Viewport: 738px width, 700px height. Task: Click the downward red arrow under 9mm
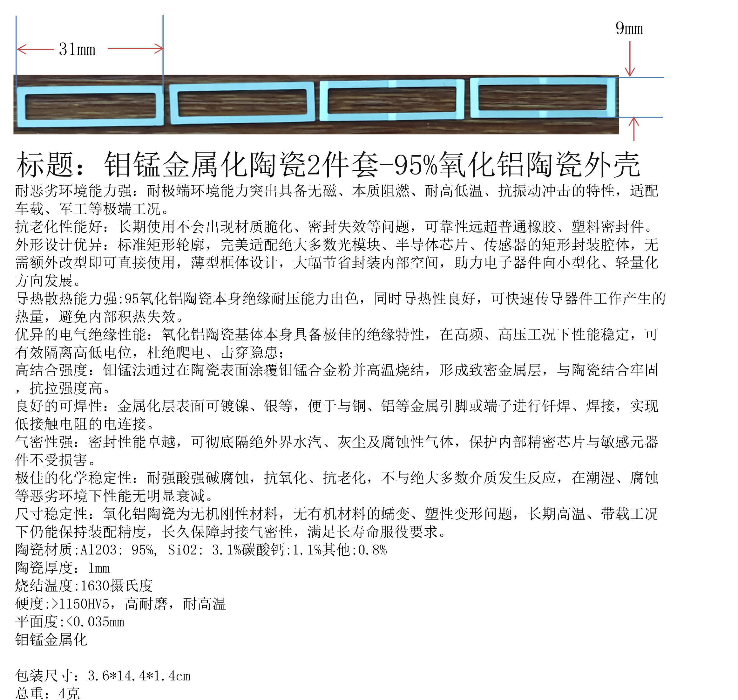630,58
